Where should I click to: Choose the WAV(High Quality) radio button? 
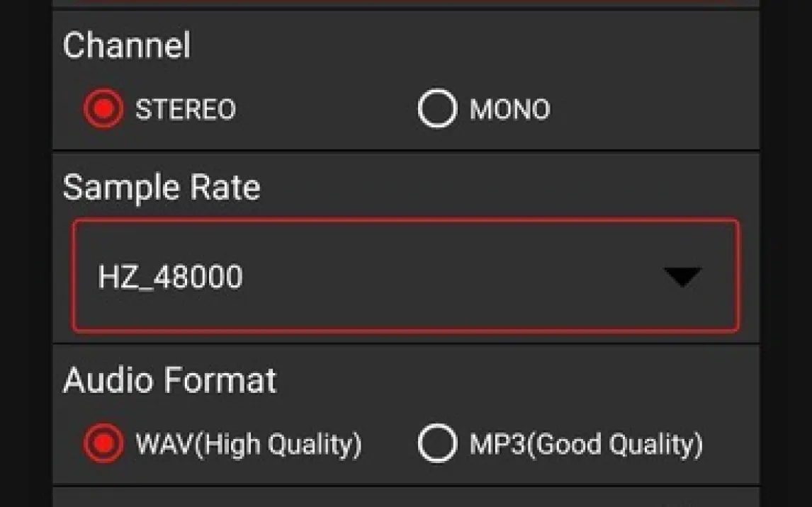103,444
